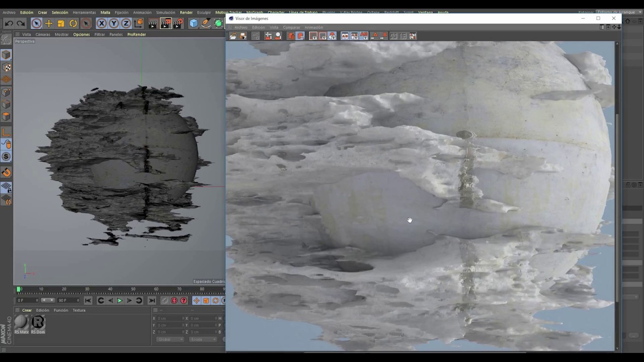Open the Herramientas menu

84,12
